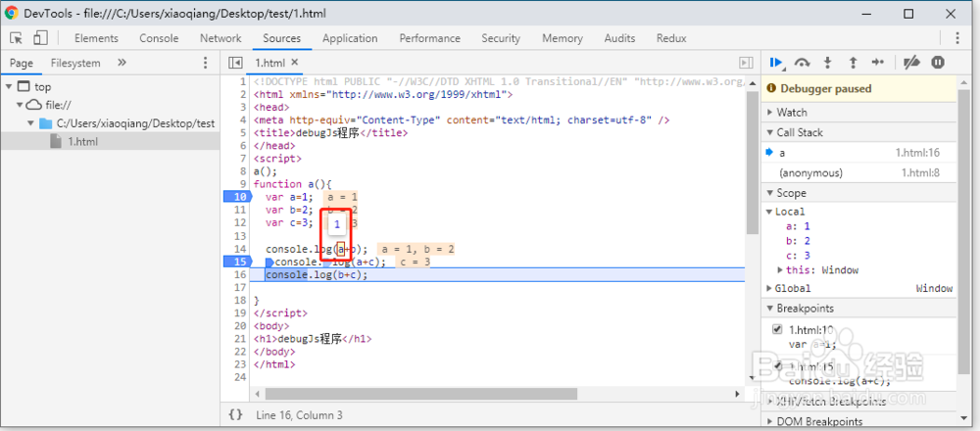Open the navigator pane more-options menu
This screenshot has height=431, width=980.
tap(205, 63)
